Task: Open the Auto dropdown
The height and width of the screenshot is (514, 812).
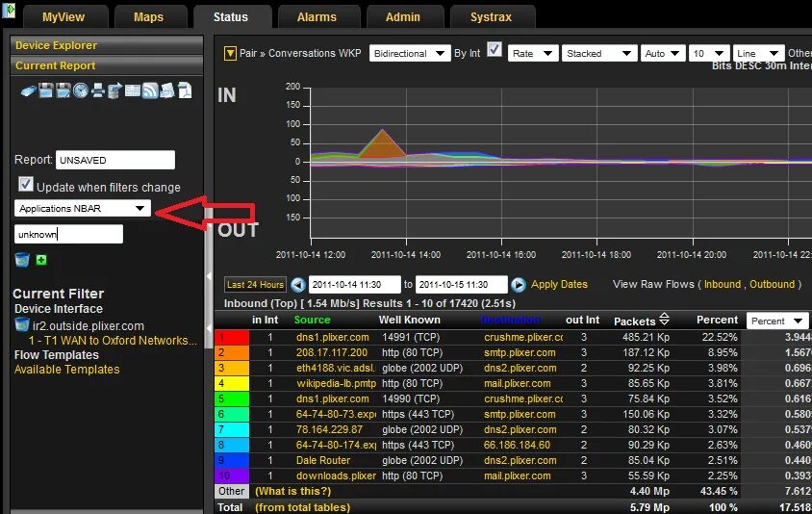Action: click(663, 53)
